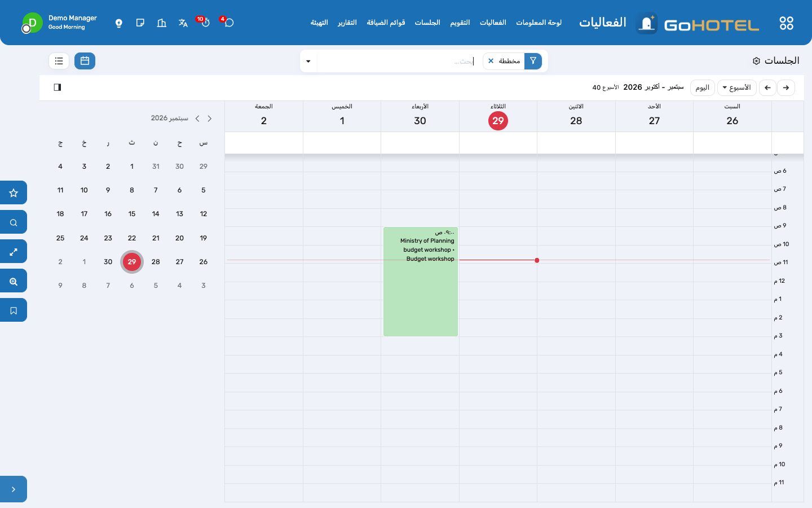Open the activities clock icon
The image size is (812, 508).
205,23
